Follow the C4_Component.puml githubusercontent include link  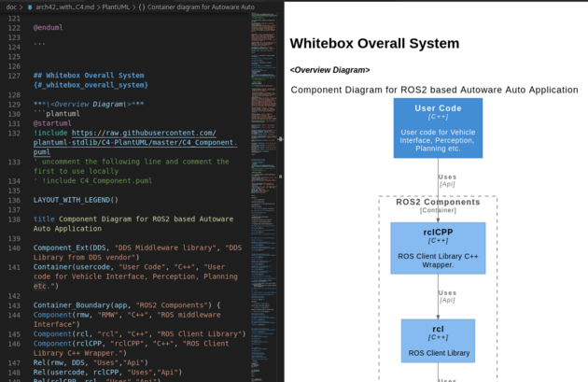pos(135,142)
